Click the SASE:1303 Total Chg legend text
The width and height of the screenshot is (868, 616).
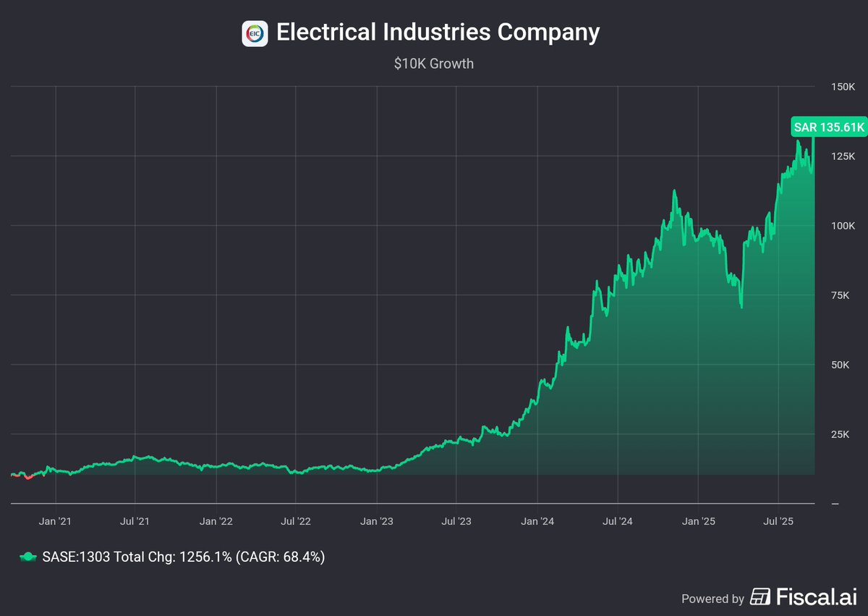click(182, 557)
